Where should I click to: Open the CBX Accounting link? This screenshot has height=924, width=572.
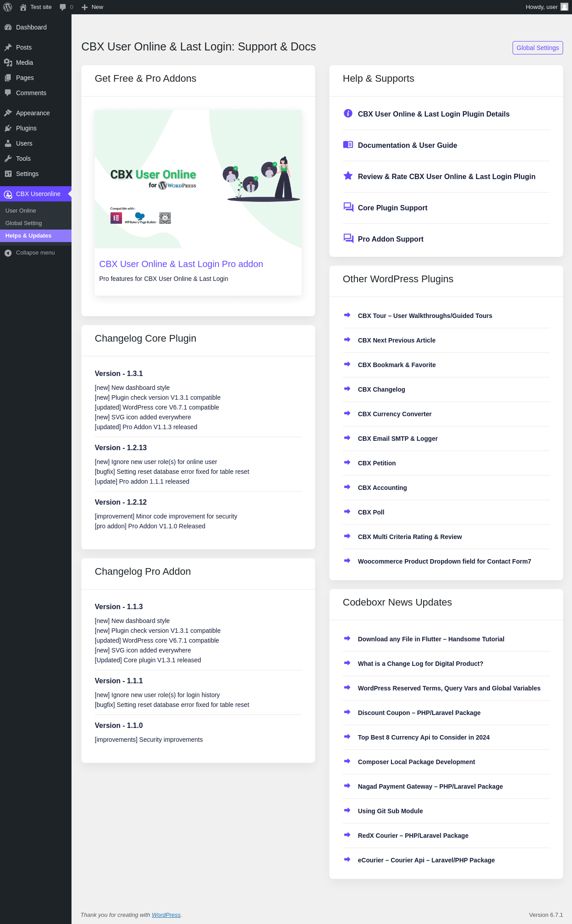pyautogui.click(x=383, y=488)
